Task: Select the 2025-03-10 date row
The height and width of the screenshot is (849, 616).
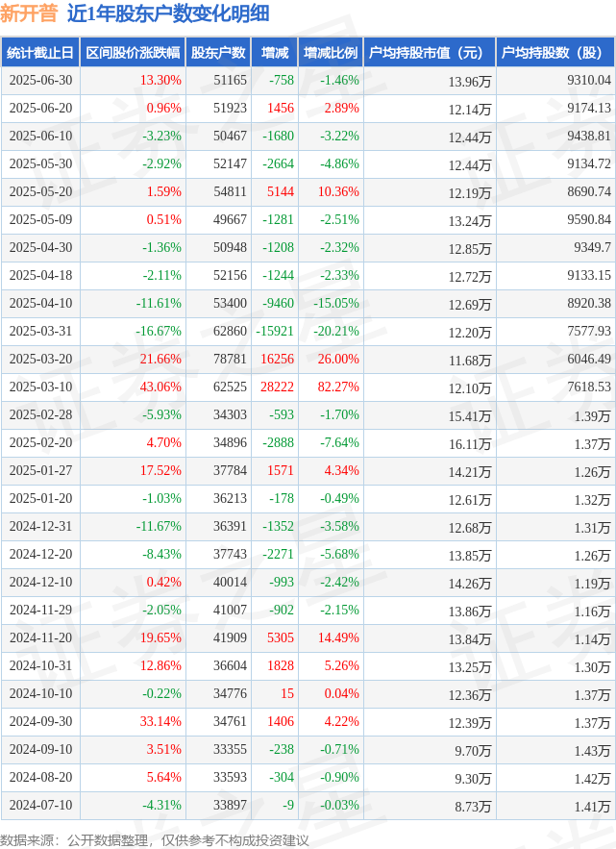Action: (x=308, y=387)
